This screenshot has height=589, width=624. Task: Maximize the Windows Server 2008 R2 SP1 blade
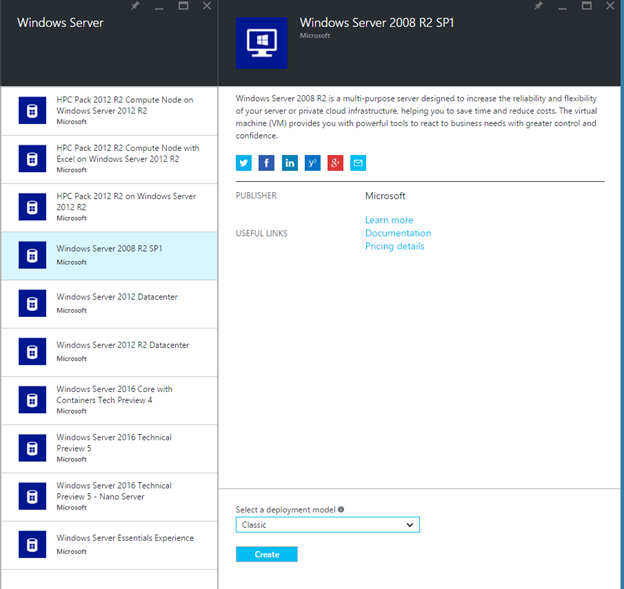[x=586, y=6]
